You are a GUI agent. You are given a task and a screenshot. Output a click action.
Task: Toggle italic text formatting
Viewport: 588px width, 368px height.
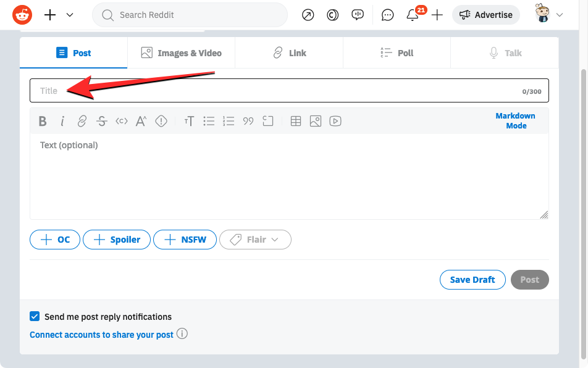[x=62, y=121]
